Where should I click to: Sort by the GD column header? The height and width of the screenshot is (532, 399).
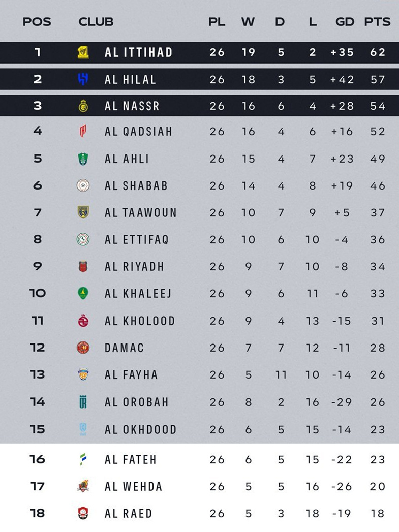[345, 22]
